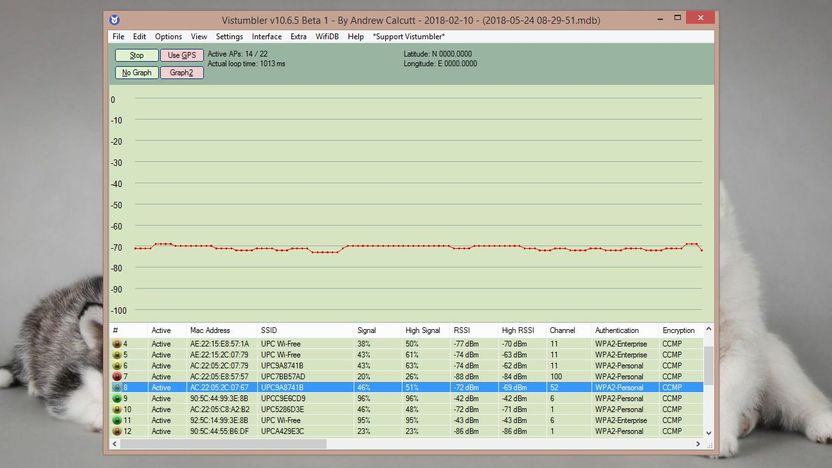The width and height of the screenshot is (832, 468).
Task: Click channel 52 in highlighted row
Action: (554, 387)
